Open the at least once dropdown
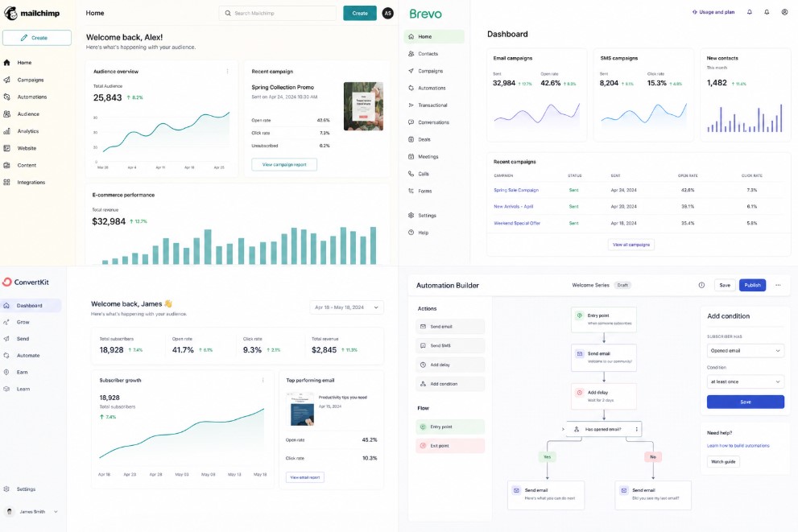 click(746, 382)
